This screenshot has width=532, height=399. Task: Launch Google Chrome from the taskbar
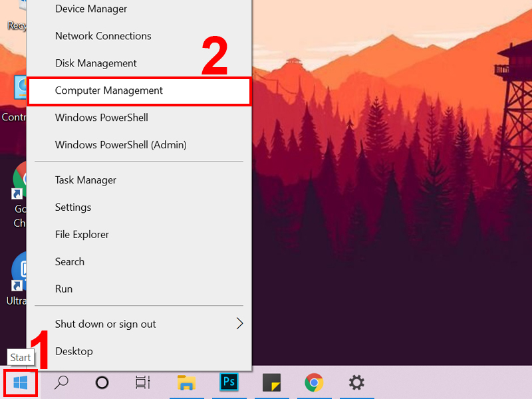(314, 383)
